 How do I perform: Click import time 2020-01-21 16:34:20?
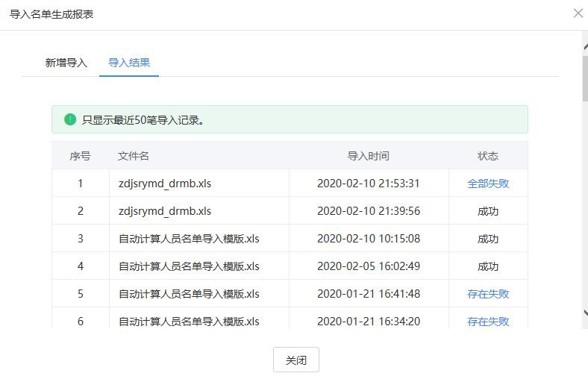pyautogui.click(x=369, y=322)
